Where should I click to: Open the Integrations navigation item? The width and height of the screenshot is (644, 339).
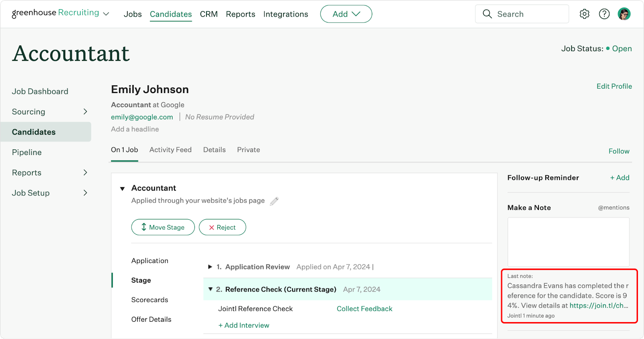tap(286, 14)
